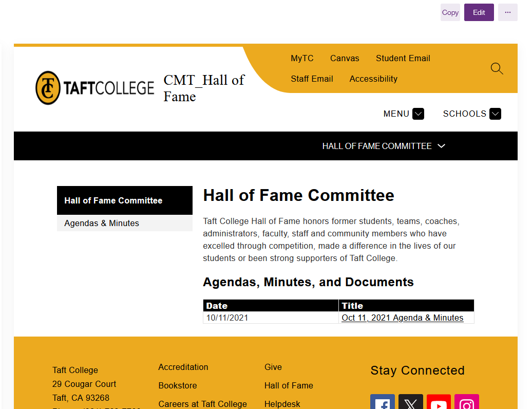Click the Date column header

pos(271,306)
